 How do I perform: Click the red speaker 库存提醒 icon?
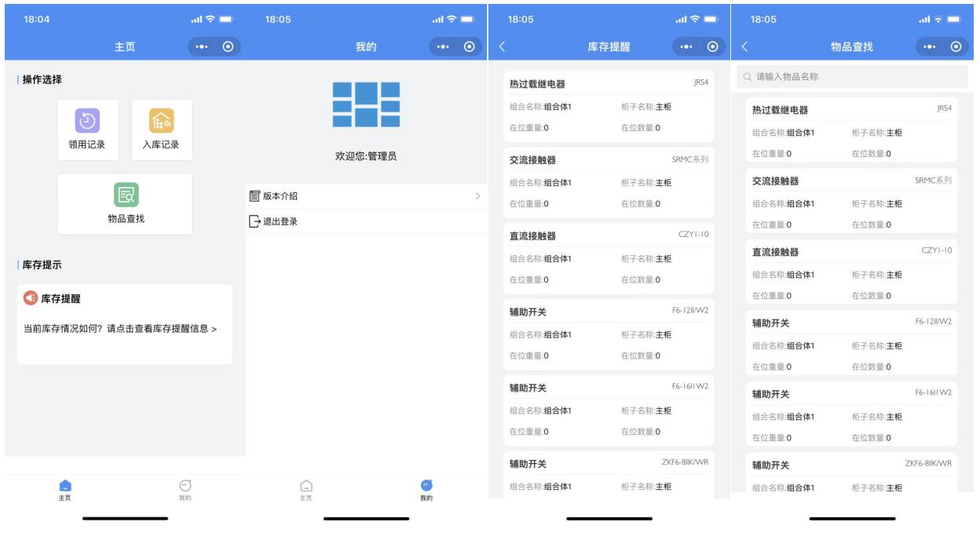coord(31,298)
